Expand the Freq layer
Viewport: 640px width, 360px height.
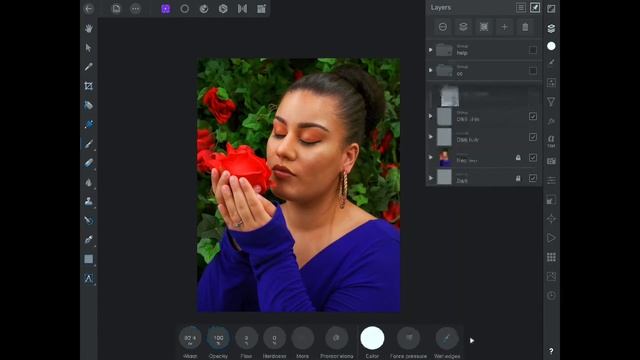(430, 157)
